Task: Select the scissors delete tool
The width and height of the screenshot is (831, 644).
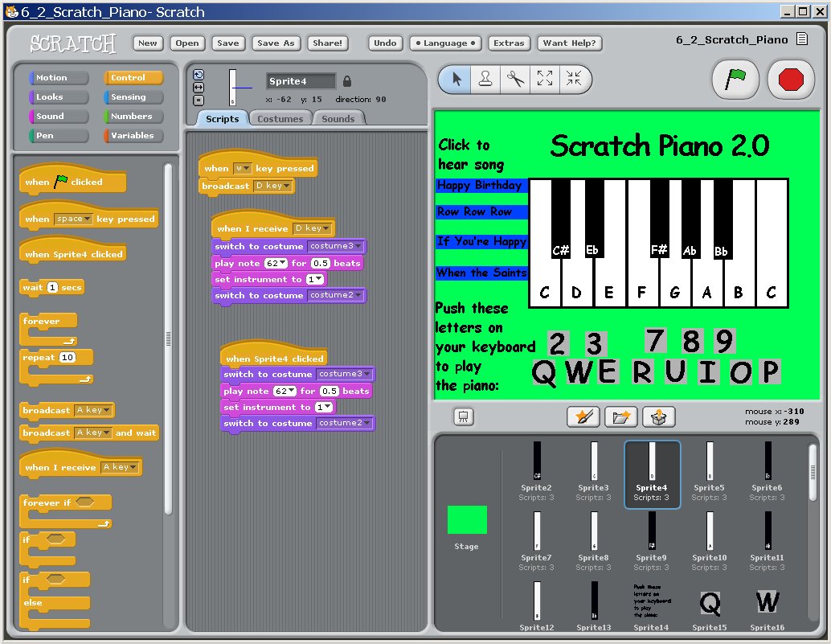Action: click(x=514, y=80)
